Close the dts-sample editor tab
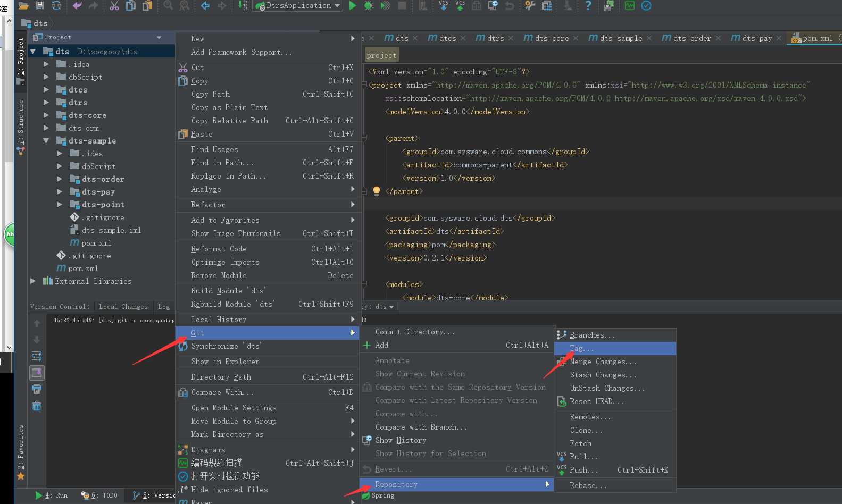 click(x=649, y=38)
